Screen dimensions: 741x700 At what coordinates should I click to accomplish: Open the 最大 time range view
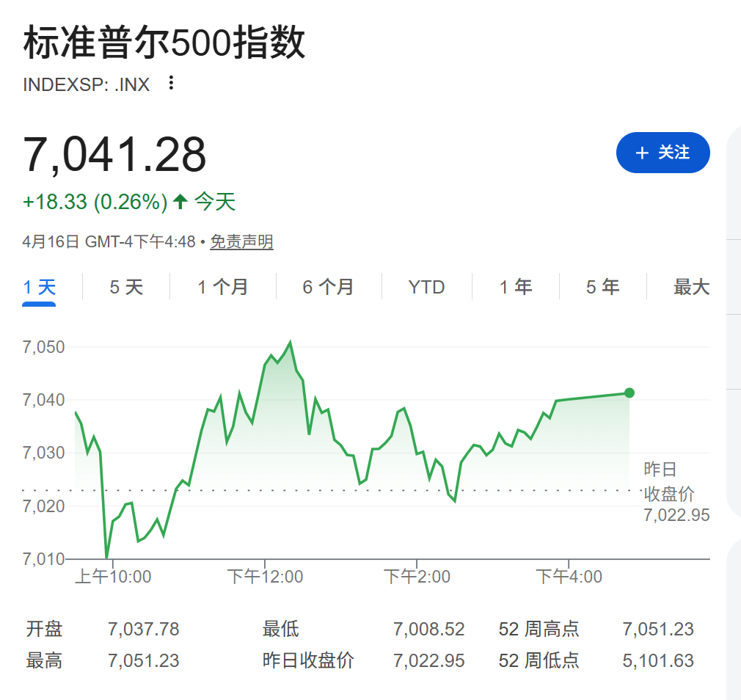[x=690, y=287]
